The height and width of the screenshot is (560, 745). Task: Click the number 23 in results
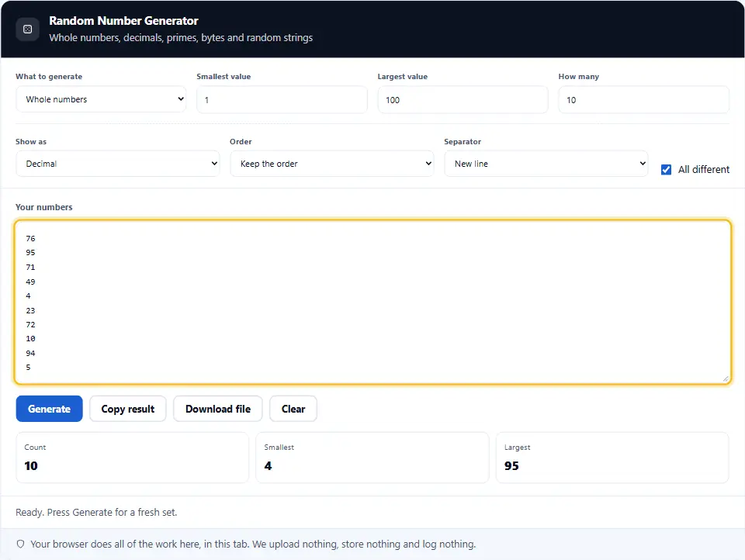(x=30, y=310)
